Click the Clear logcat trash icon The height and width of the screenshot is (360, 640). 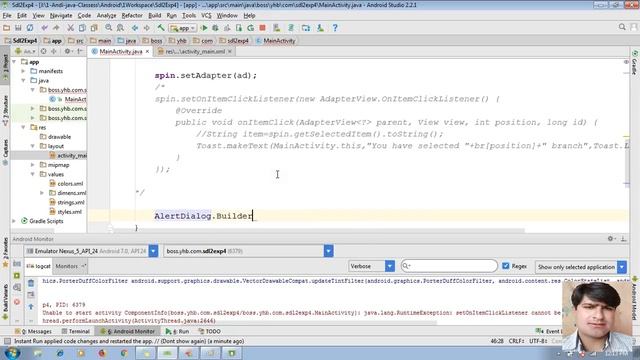[x=31, y=283]
